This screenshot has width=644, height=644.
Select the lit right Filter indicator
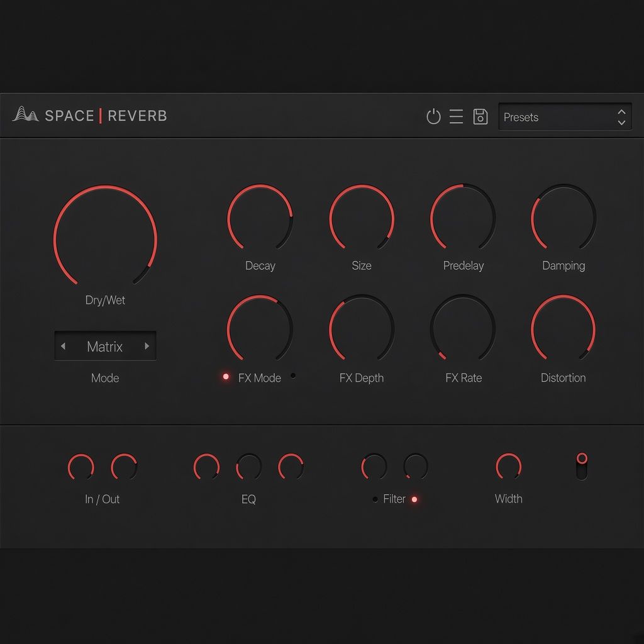(414, 499)
